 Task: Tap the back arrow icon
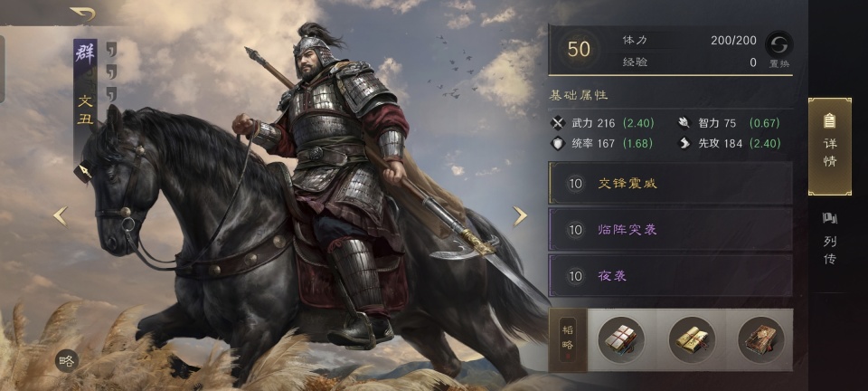(82, 14)
